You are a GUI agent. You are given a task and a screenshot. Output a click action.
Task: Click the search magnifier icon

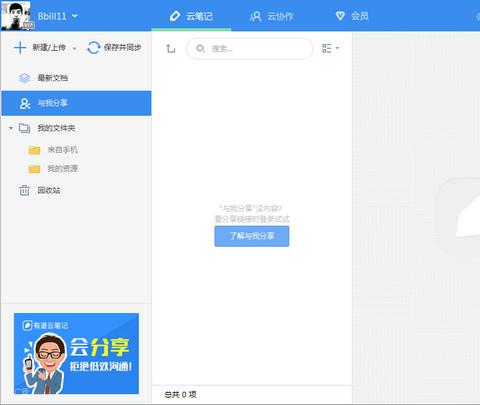(200, 49)
